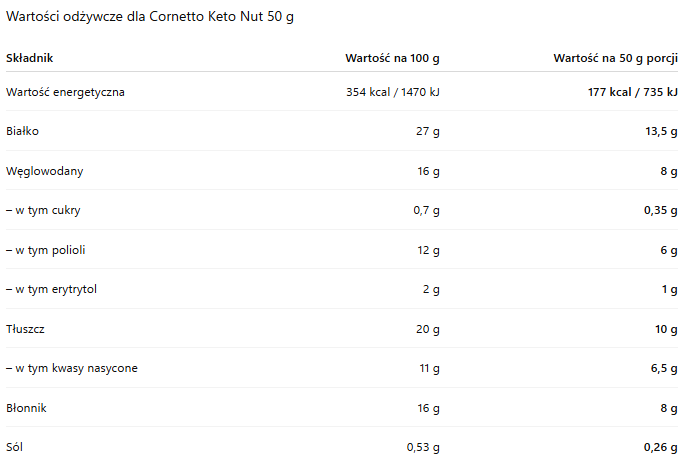
Task: Select the 'Błonnik' row label
Action: [26, 408]
